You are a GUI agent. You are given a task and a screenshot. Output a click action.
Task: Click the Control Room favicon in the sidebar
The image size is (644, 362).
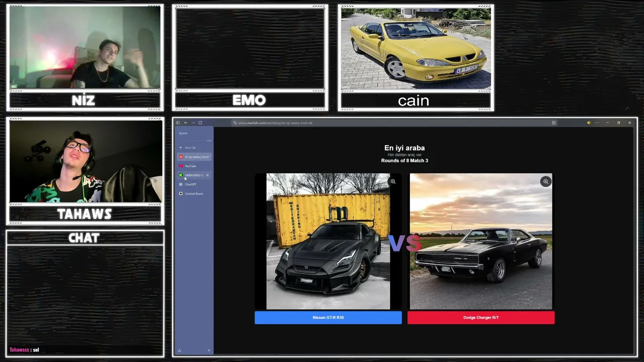181,194
